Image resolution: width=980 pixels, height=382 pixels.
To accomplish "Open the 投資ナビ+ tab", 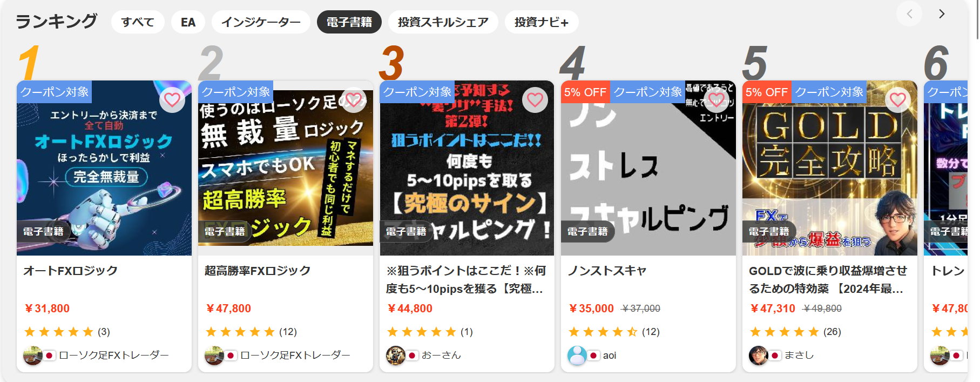I will click(x=542, y=22).
